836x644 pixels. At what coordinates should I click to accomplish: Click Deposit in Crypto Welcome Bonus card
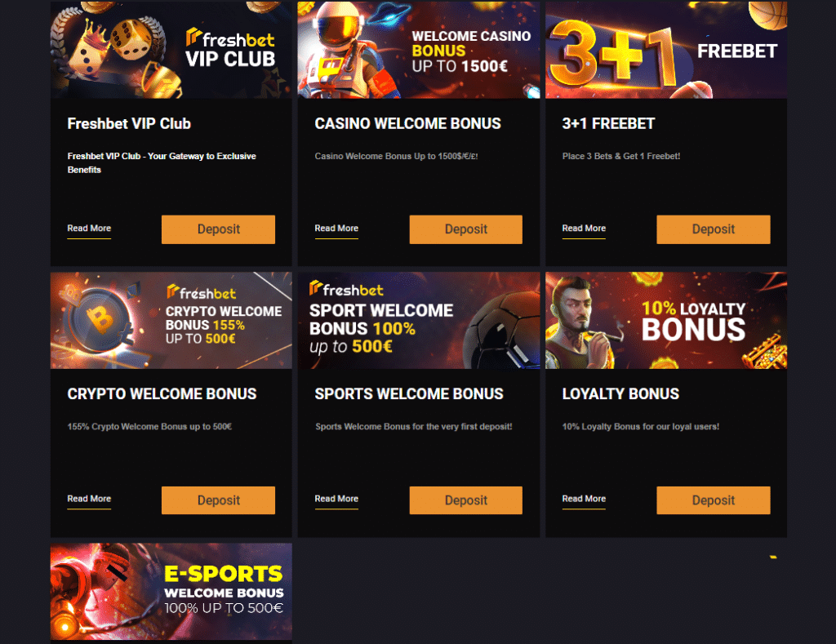(x=219, y=500)
